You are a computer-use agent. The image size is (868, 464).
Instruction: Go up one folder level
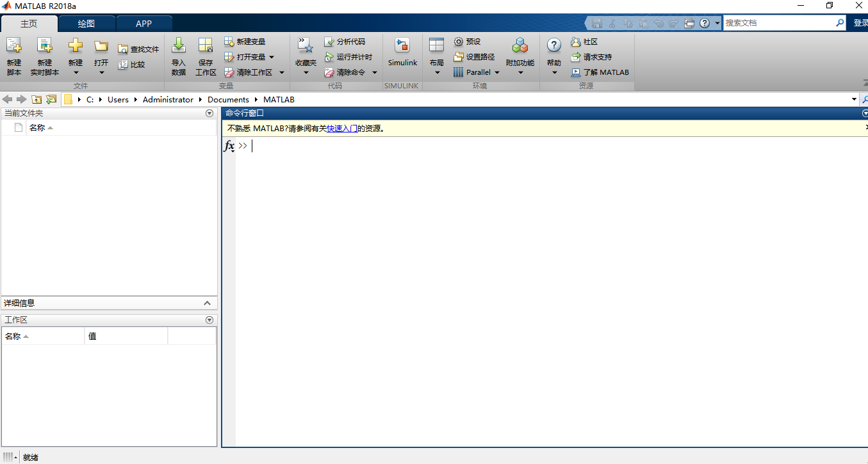(37, 99)
